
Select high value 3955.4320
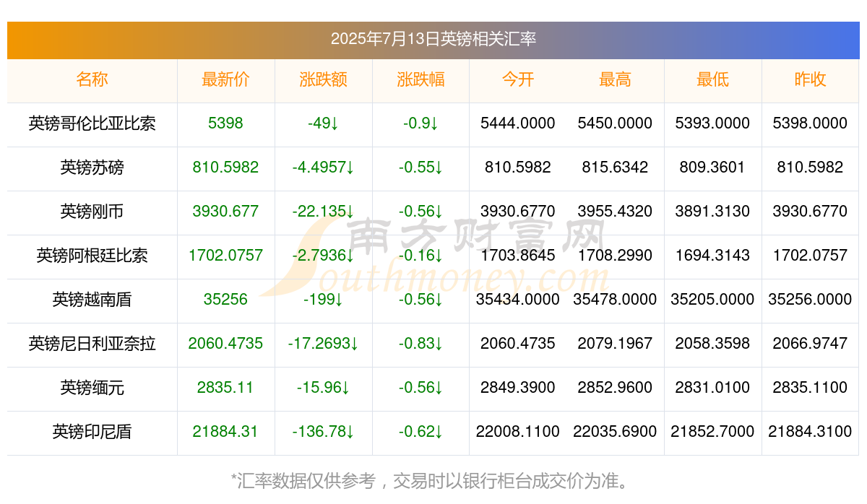[x=615, y=212]
